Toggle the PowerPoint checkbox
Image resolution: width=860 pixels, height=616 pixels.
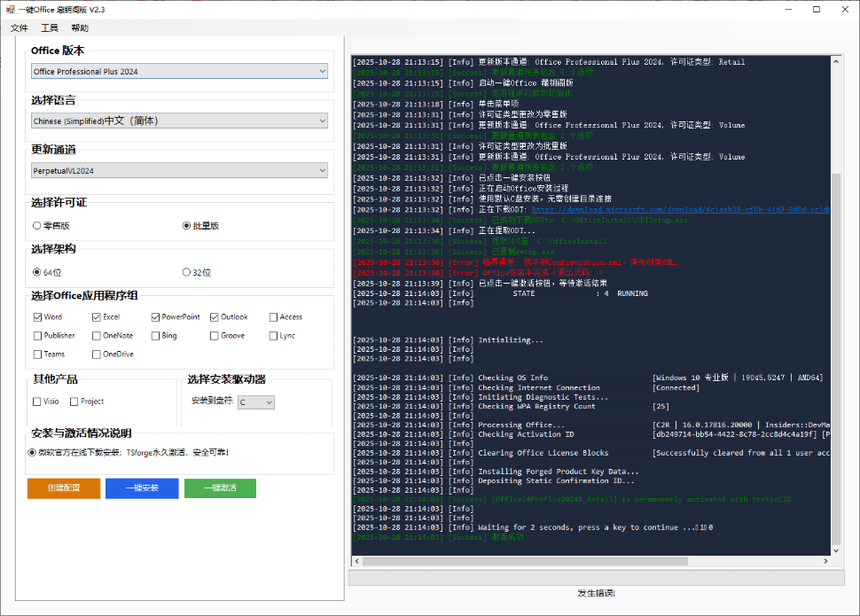click(156, 317)
